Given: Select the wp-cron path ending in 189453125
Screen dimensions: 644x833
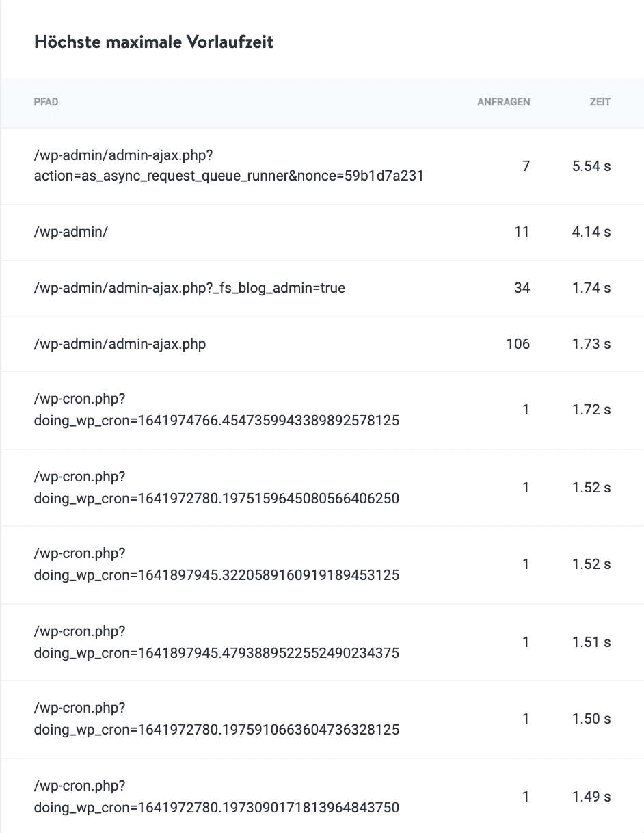Looking at the screenshot, I should click(x=216, y=565).
